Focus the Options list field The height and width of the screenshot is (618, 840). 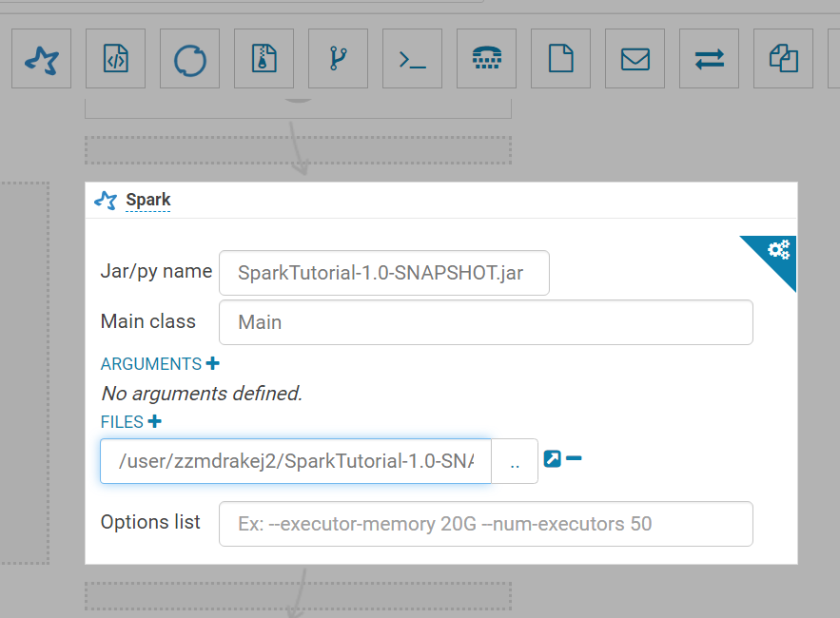(486, 524)
